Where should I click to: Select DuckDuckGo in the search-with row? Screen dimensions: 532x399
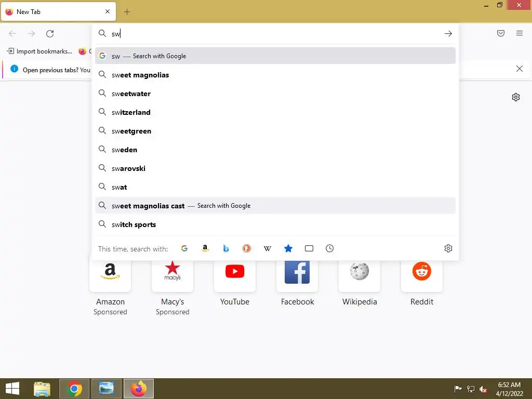click(247, 248)
